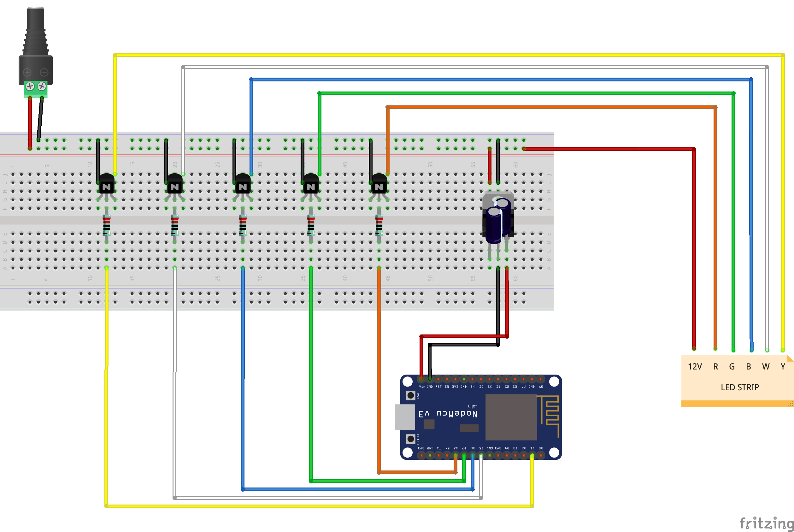Click the R label on LED strip note
The image size is (794, 532).
716,367
